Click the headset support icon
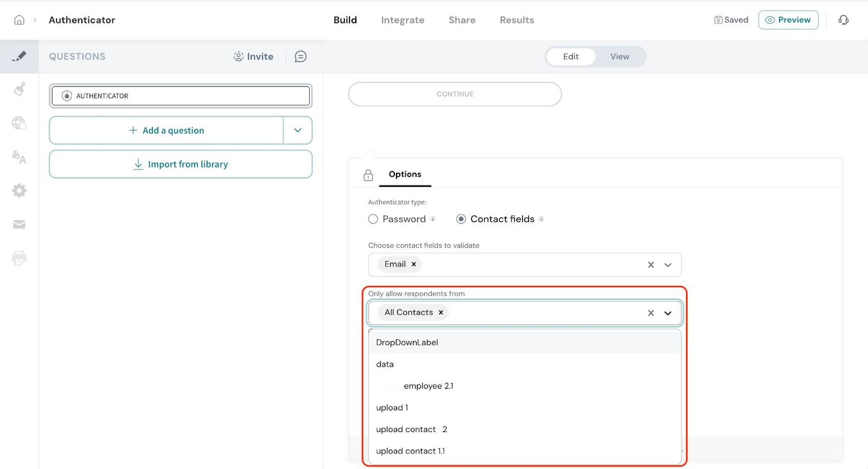Screen dimensions: 868x469 [x=843, y=20]
